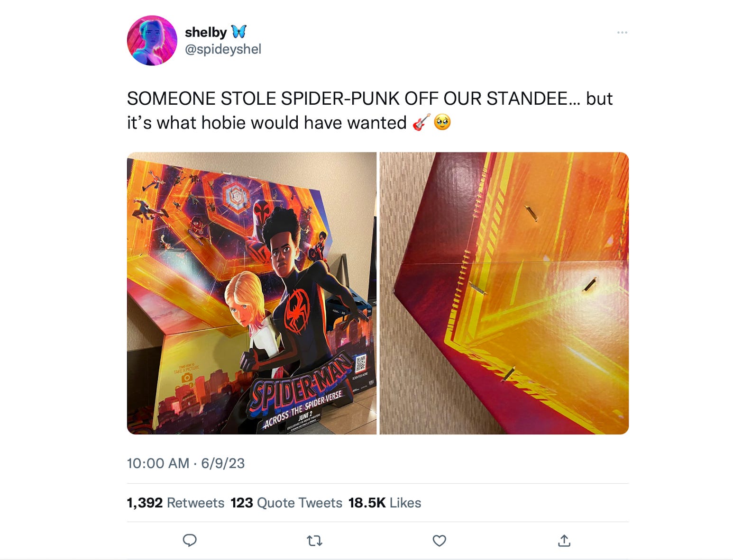
Task: Open the @spideyshel handle link
Action: [223, 49]
